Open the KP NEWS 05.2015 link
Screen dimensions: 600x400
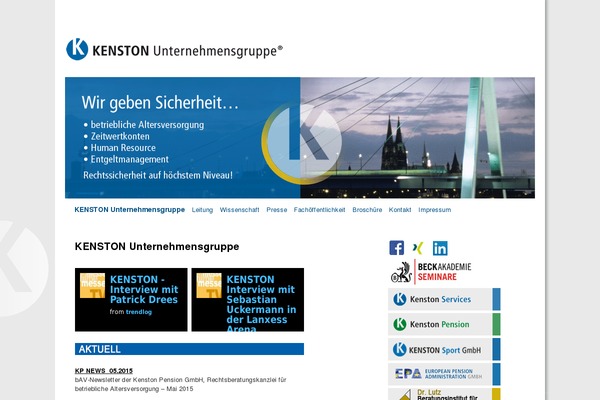104,371
